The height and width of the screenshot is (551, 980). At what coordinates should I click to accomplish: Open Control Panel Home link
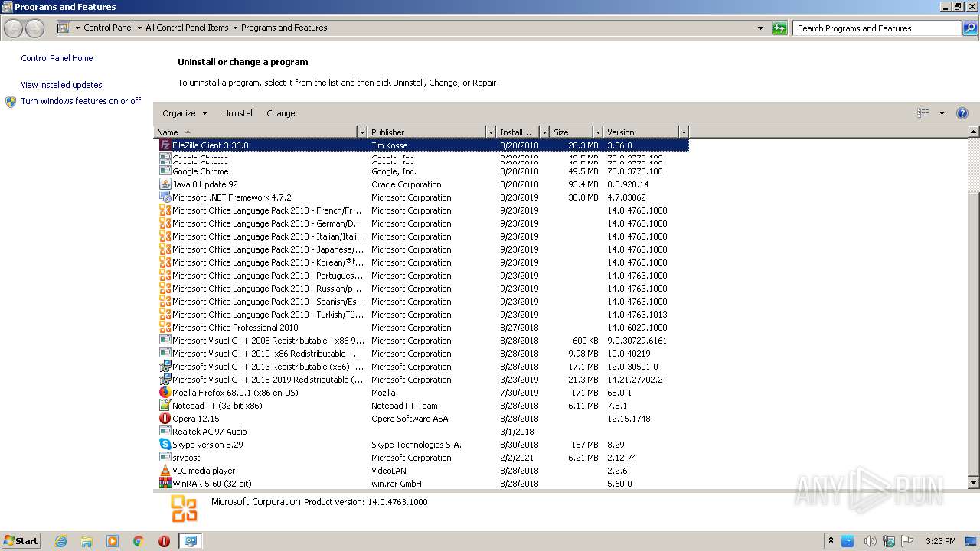pyautogui.click(x=57, y=58)
